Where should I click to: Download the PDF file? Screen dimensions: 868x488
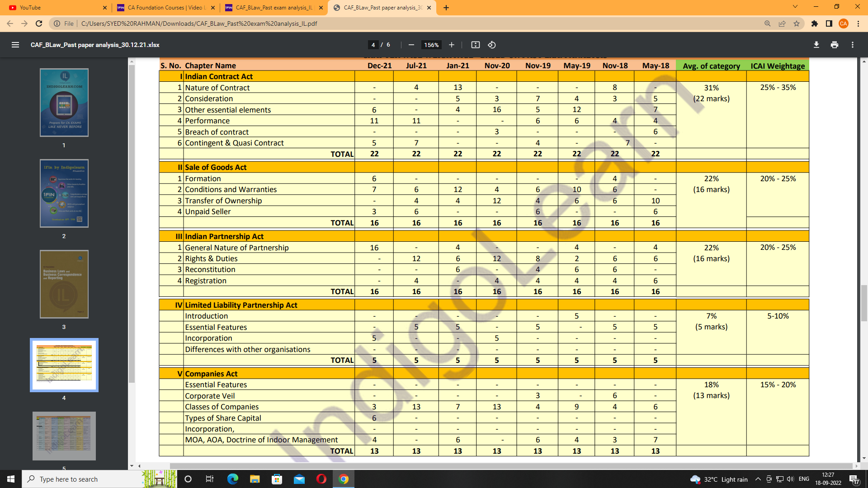[x=816, y=45]
